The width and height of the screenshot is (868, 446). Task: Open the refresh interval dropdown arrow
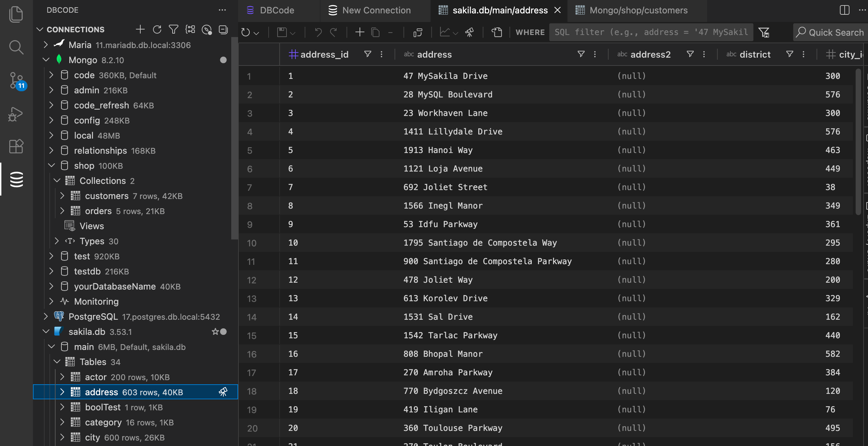coord(256,33)
